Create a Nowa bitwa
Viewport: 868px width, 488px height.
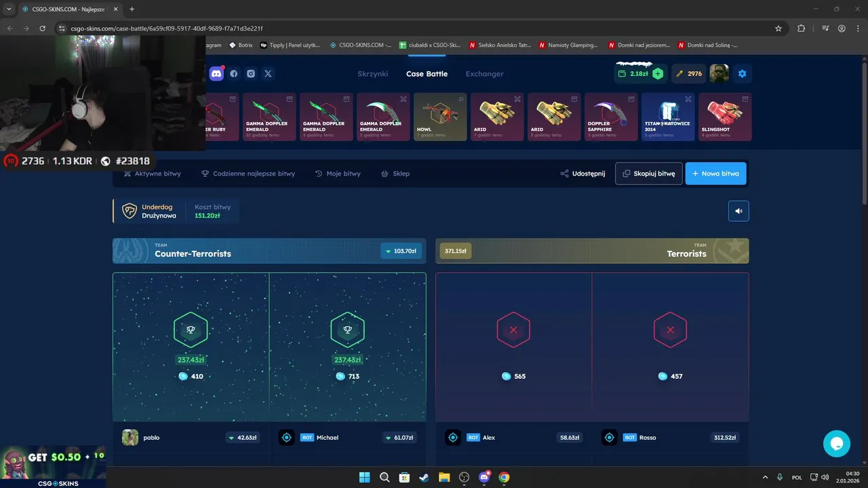tap(716, 174)
